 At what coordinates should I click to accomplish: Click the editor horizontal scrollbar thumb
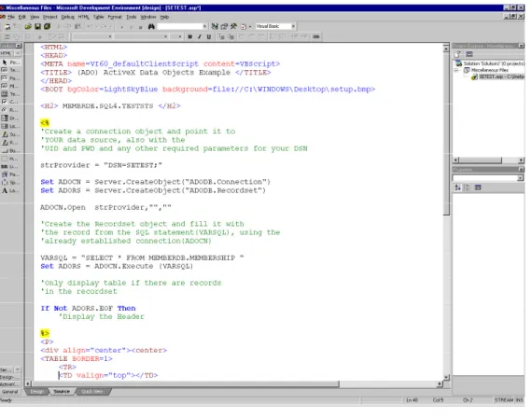click(x=186, y=384)
